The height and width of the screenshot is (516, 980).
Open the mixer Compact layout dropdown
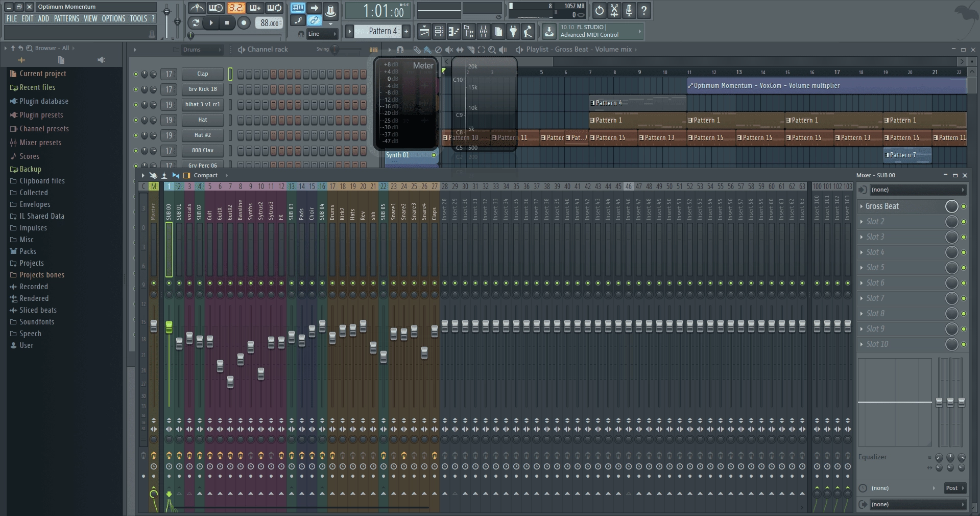tap(210, 175)
